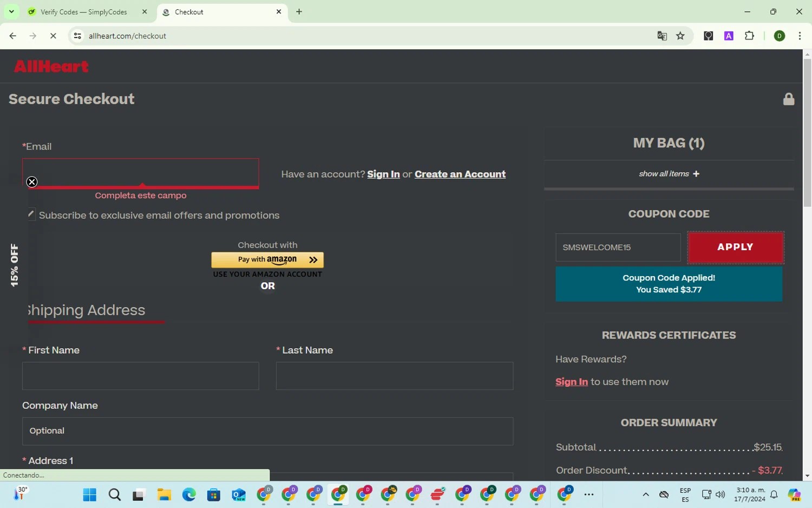Open the tab search dropdown arrow
This screenshot has width=812, height=508.
[11, 11]
